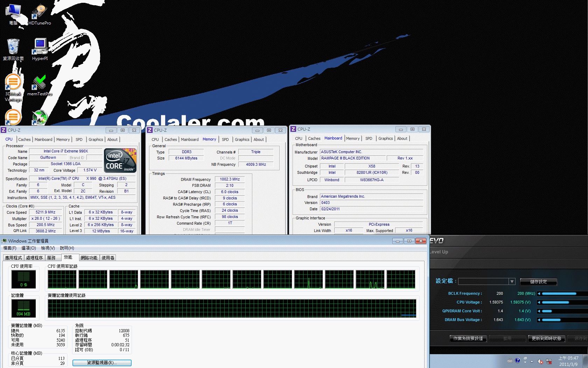Screen dimensions: 588x368
Task: Click the Model field RAMPAGE III BLACK EDITION
Action: point(353,158)
